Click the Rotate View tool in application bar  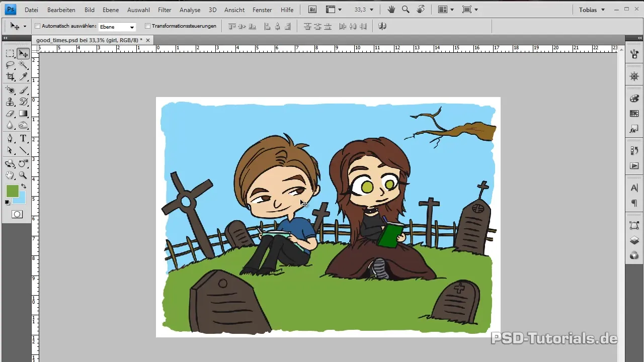coord(421,10)
